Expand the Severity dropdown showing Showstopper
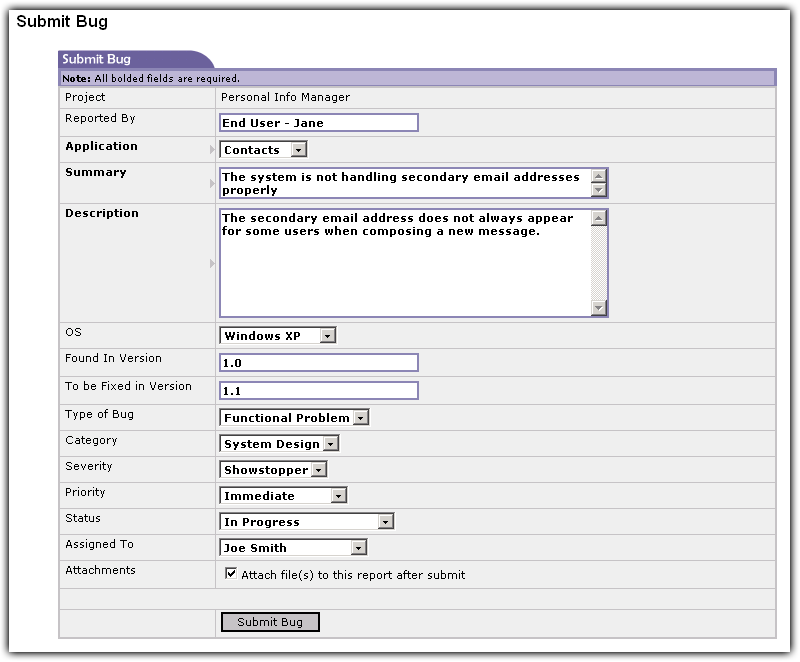Screen dimensions: 800x662 318,470
